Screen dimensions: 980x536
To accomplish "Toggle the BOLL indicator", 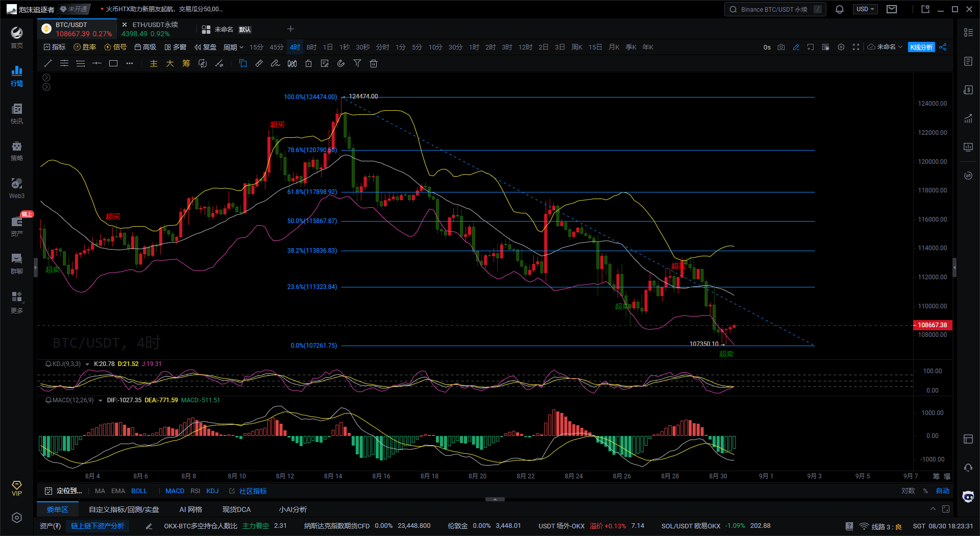I will 139,491.
